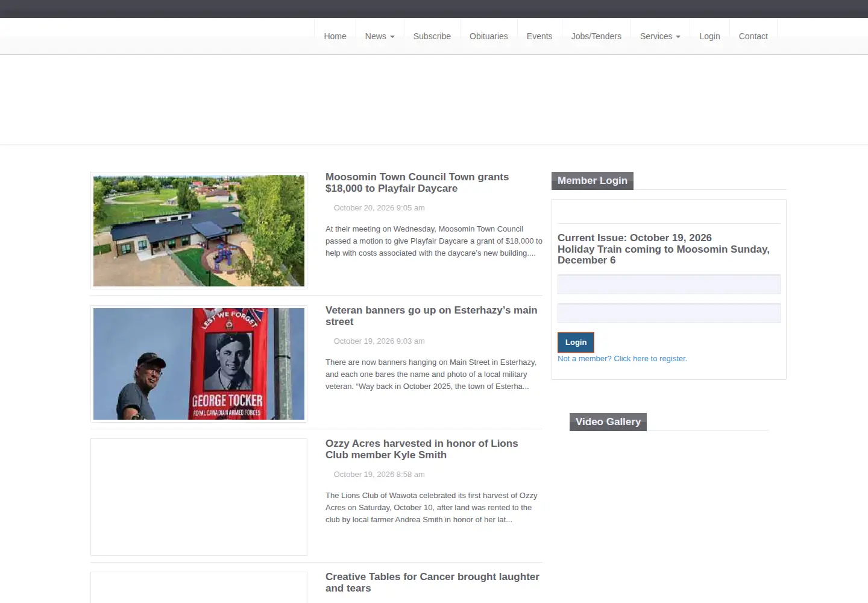Open the George Tocker veteran banner photo
Image resolution: width=868 pixels, height=603 pixels.
pos(199,364)
